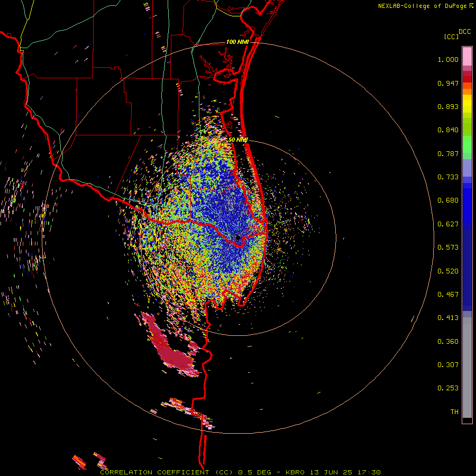Click the 0.893 color scale value
This screenshot has height=476, width=476.
pos(448,106)
